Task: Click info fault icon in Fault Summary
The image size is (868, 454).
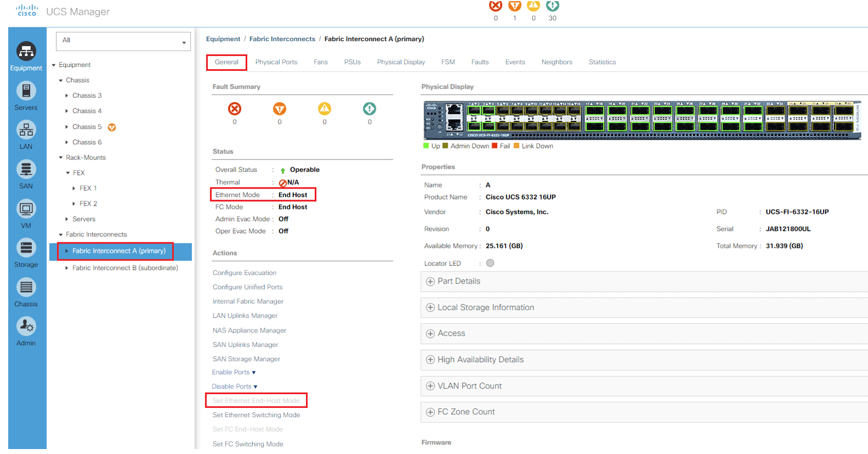Action: (x=370, y=109)
